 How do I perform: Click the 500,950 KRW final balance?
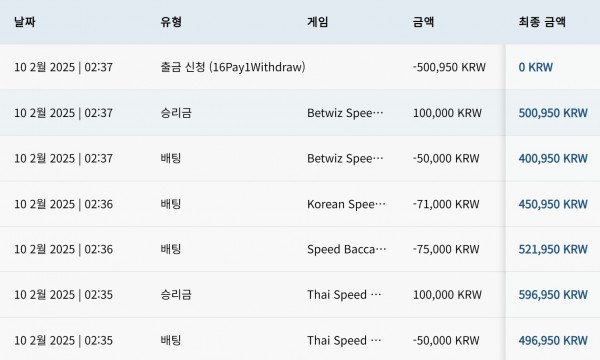pyautogui.click(x=553, y=113)
